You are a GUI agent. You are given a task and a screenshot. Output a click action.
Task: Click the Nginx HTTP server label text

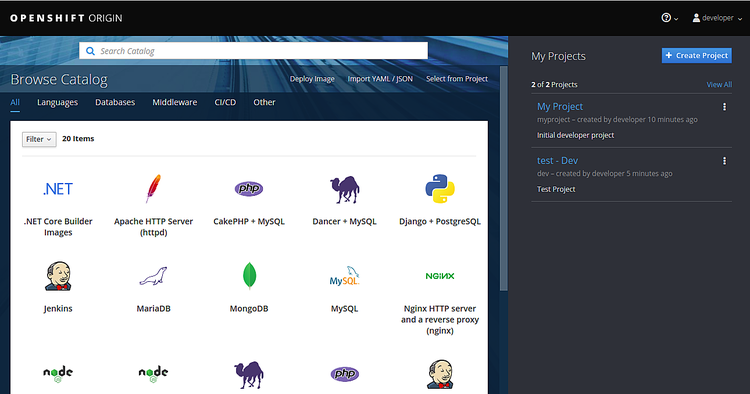point(440,320)
